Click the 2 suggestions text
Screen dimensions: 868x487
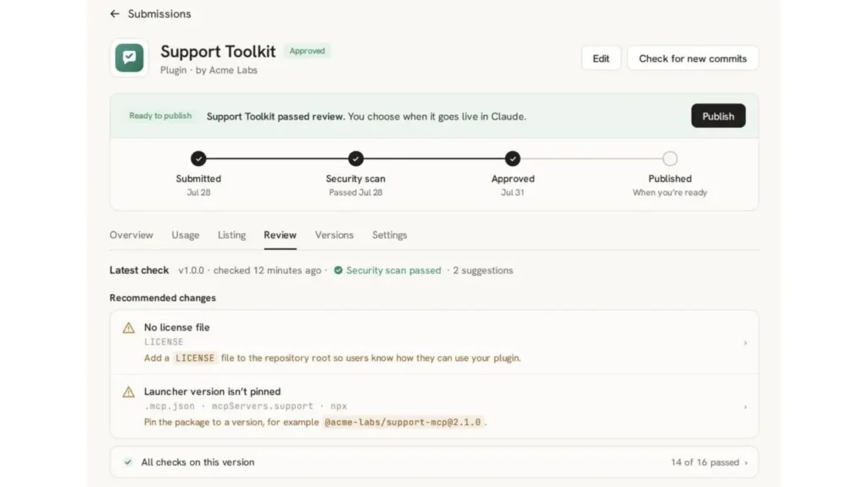tap(482, 270)
